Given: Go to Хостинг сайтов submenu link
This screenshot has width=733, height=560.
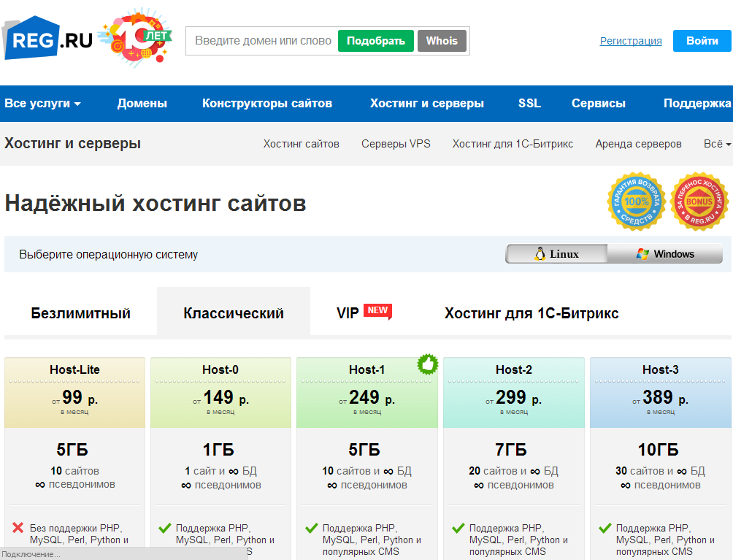Looking at the screenshot, I should click(301, 144).
